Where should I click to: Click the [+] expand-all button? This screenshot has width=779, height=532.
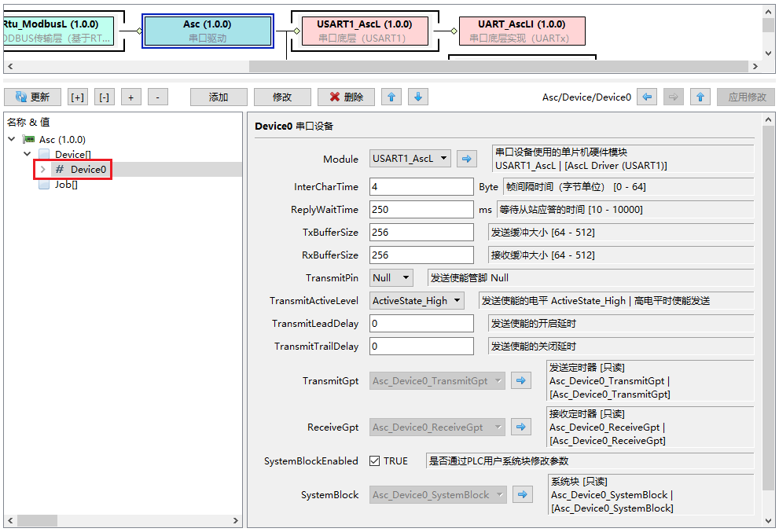pos(77,97)
